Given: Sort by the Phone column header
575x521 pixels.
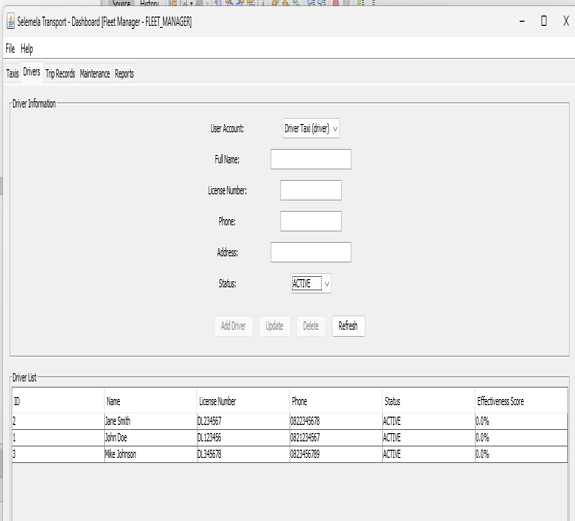Looking at the screenshot, I should click(336, 401).
